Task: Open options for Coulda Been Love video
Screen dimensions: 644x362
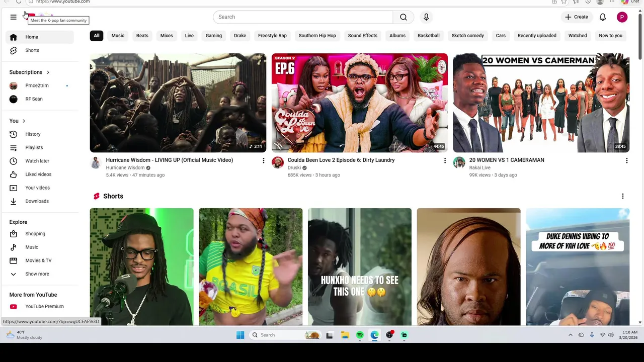Action: 445,161
